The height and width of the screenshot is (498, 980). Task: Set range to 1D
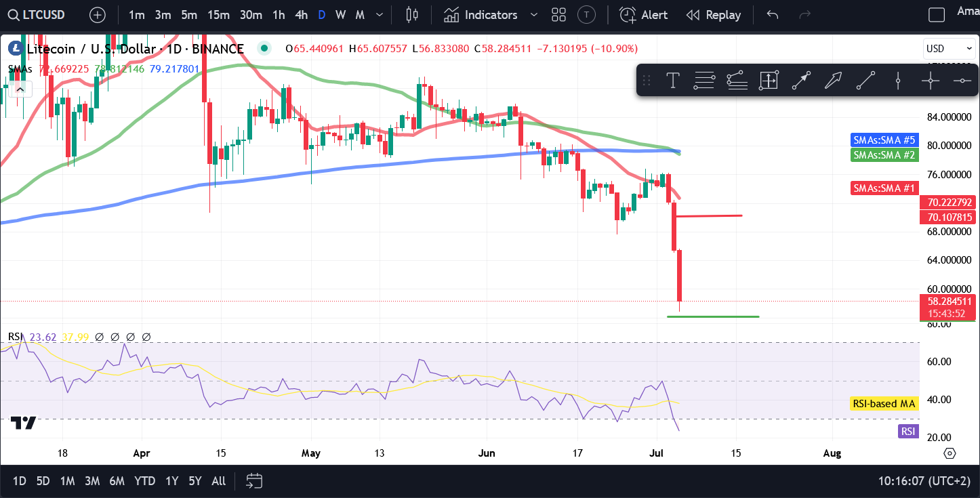coord(20,481)
